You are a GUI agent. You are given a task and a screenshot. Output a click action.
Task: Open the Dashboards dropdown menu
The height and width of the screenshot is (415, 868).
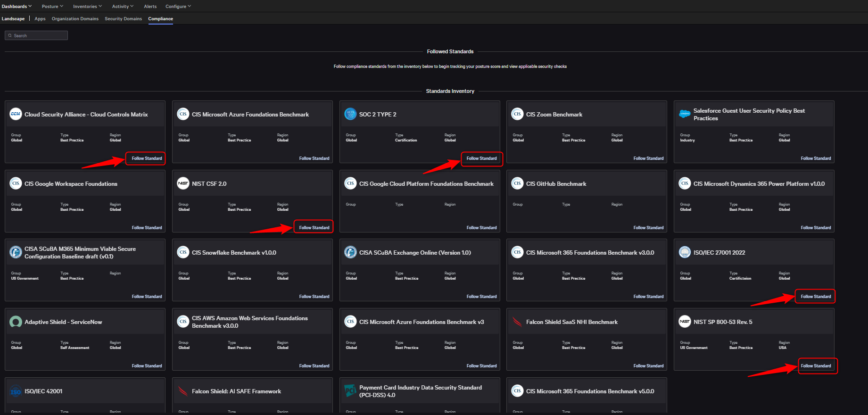(17, 6)
